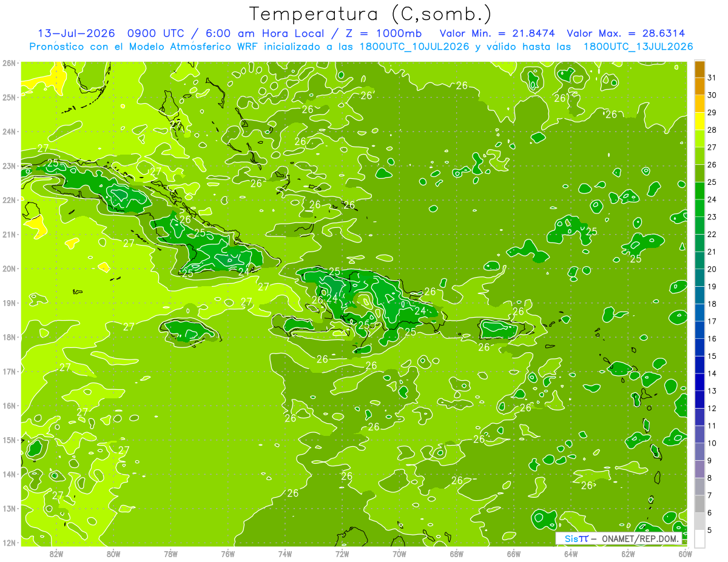Click the "62W" longitude axis label

628,554
